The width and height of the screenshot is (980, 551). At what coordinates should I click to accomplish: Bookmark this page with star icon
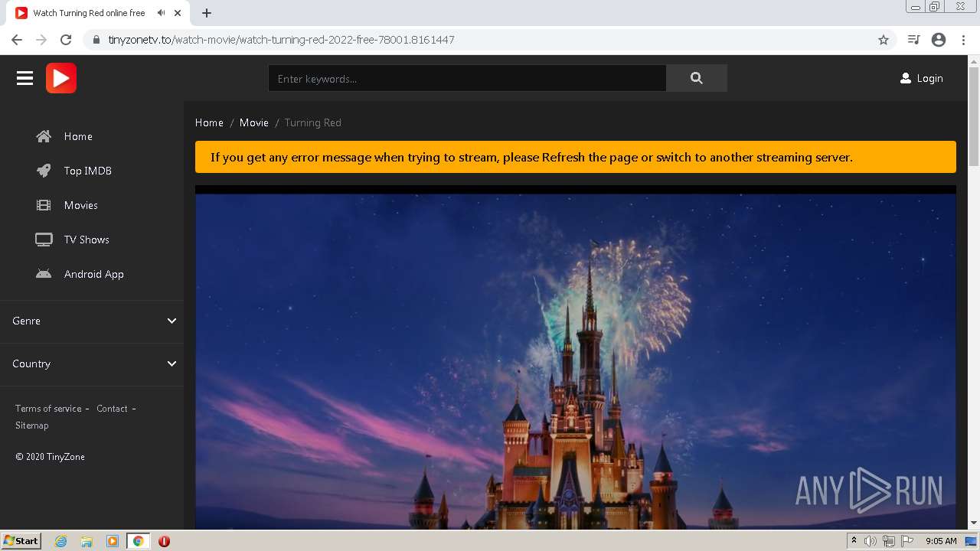click(x=884, y=40)
